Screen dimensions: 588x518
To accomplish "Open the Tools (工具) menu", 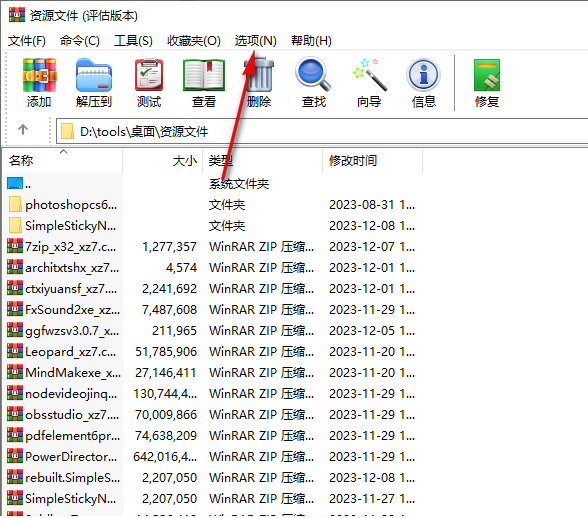I will pyautogui.click(x=133, y=41).
